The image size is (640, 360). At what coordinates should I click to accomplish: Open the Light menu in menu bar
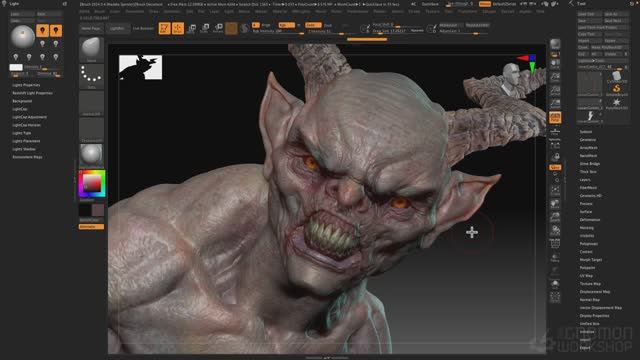pyautogui.click(x=229, y=11)
